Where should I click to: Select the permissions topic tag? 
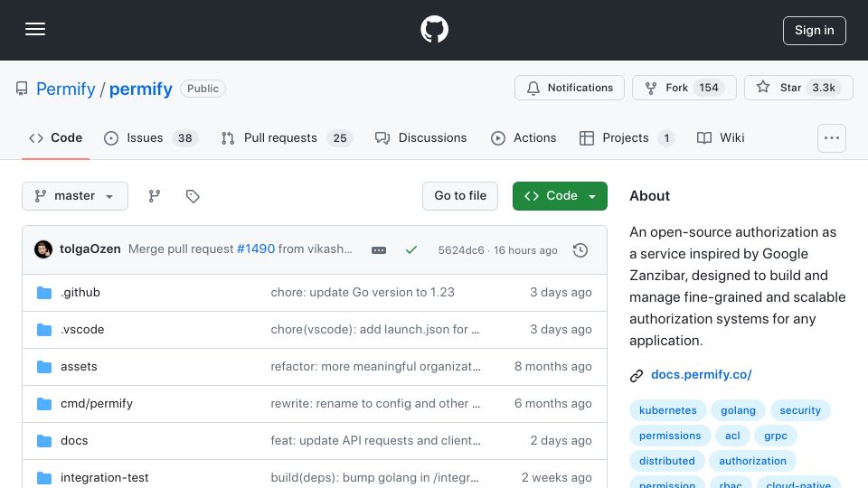tap(670, 436)
